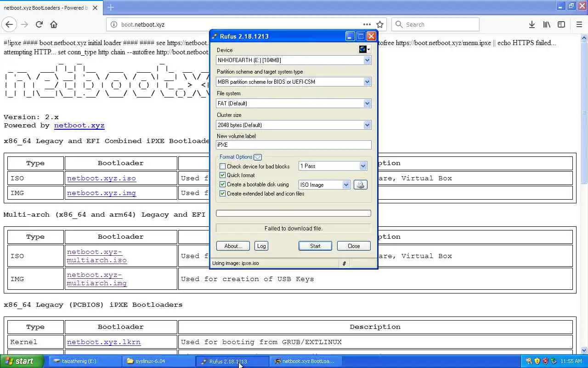The width and height of the screenshot is (588, 368).
Task: Toggle the Firefox sidebar icon
Action: click(561, 24)
